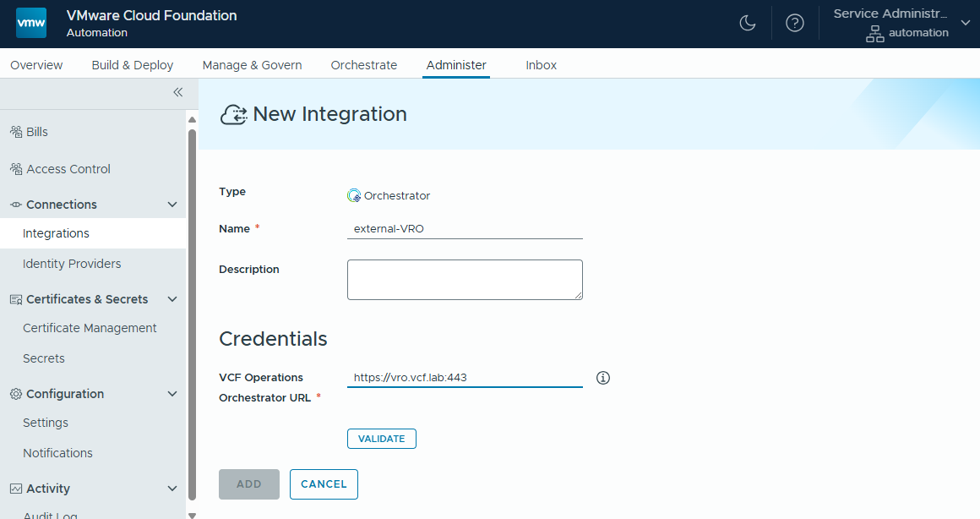
Task: Click the Certificates & Secrets label
Action: (x=87, y=299)
